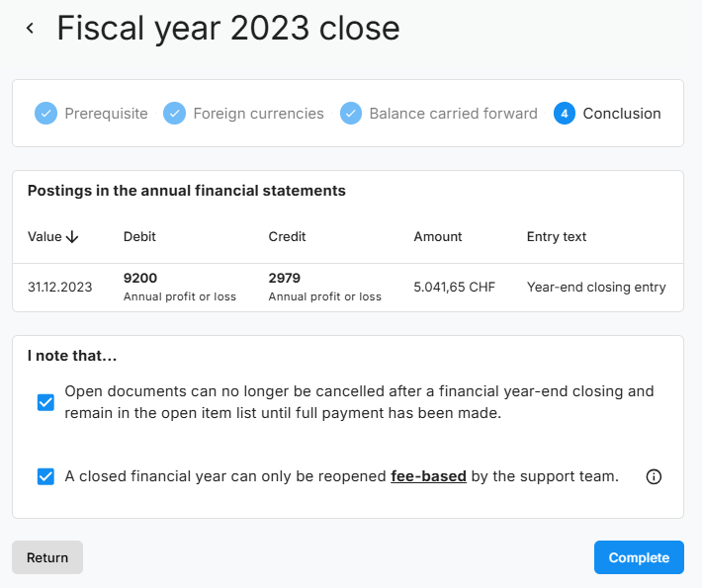Click the Prerequisite step checkmark icon
Image resolution: width=702 pixels, height=588 pixels.
point(45,114)
